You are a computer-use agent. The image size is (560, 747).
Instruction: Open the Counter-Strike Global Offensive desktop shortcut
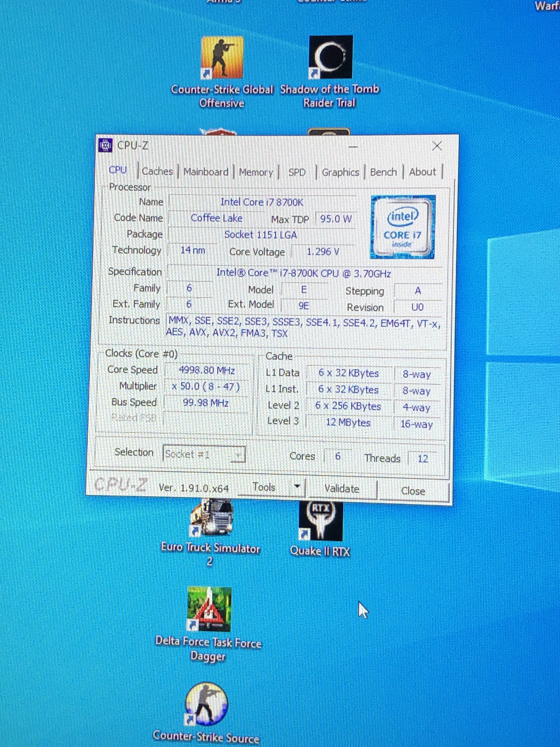222,57
